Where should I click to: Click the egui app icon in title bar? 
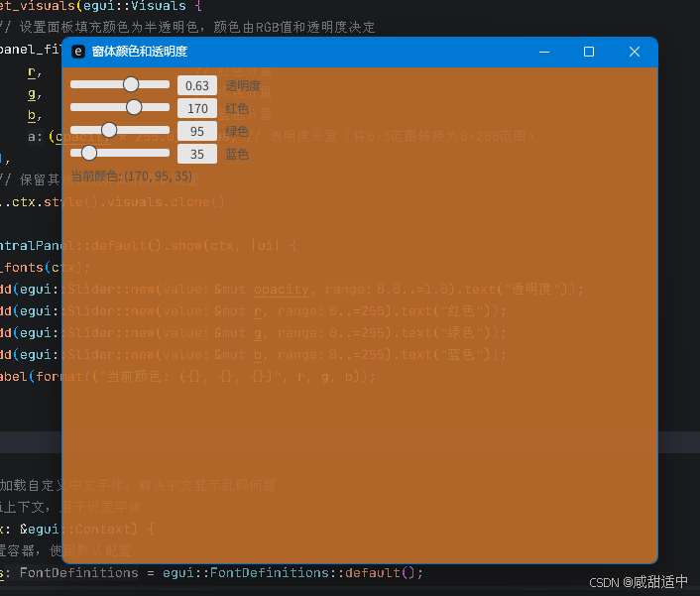point(78,52)
